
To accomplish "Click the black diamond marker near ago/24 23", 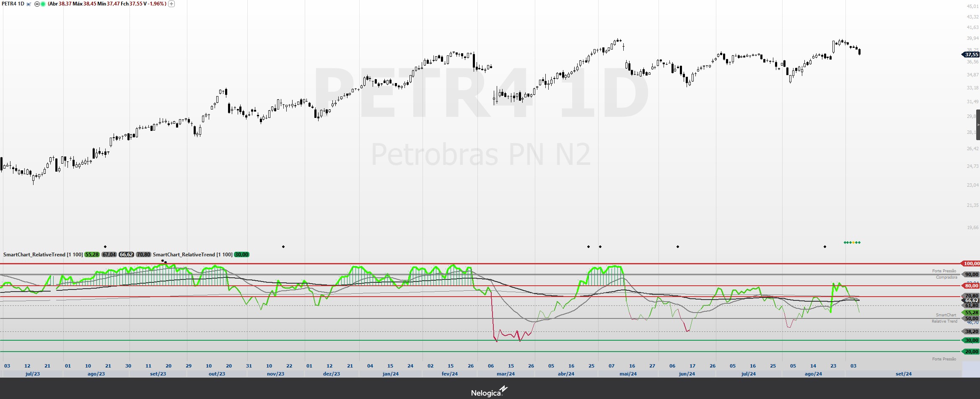I will 825,247.
